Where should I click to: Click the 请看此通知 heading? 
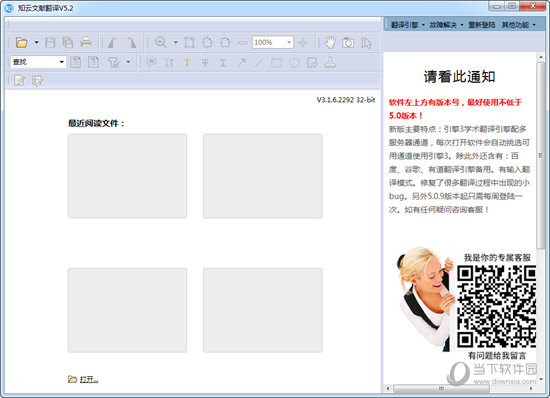tap(459, 77)
